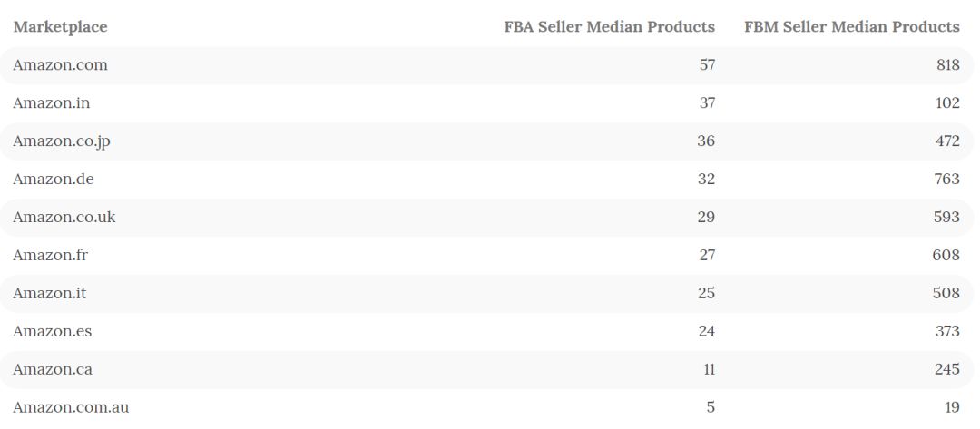The image size is (980, 429).
Task: Select the FBM value 472 for Amazon.co.jp
Action: pyautogui.click(x=947, y=141)
